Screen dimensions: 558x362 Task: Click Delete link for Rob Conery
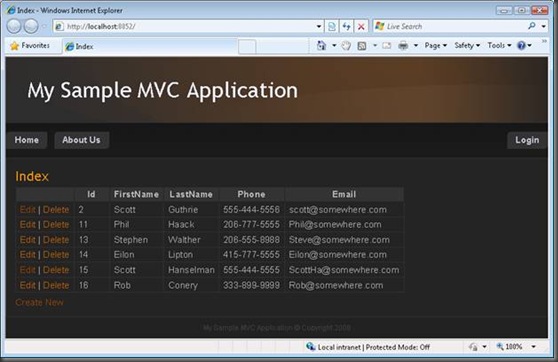tap(56, 285)
